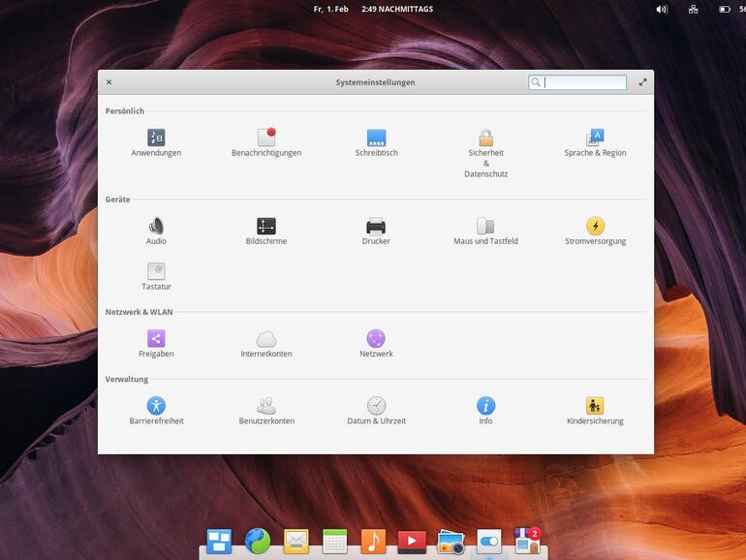Open Maus und Tastfeld settings

pyautogui.click(x=485, y=231)
